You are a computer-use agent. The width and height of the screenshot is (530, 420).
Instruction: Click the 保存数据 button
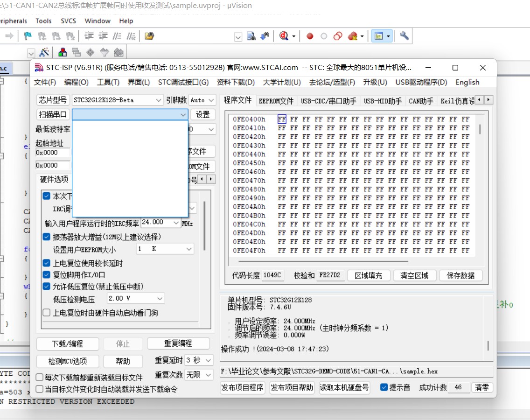click(x=460, y=276)
